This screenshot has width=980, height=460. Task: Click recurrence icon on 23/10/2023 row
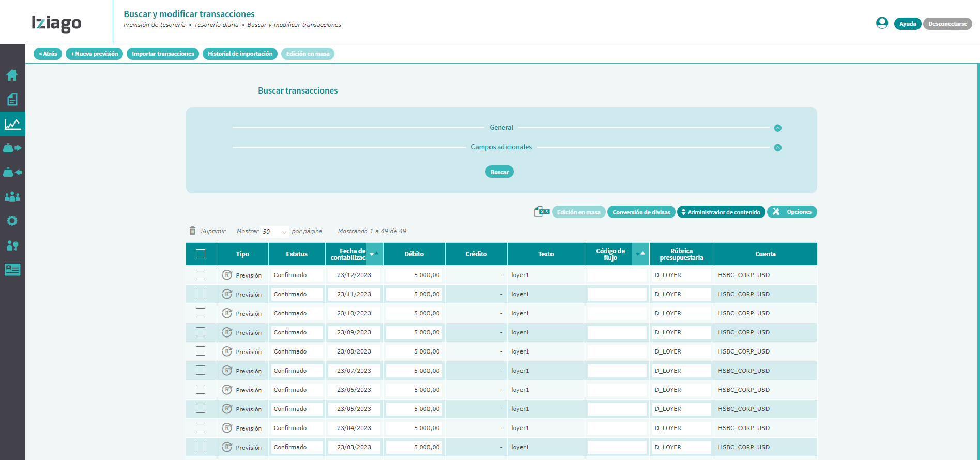point(227,313)
